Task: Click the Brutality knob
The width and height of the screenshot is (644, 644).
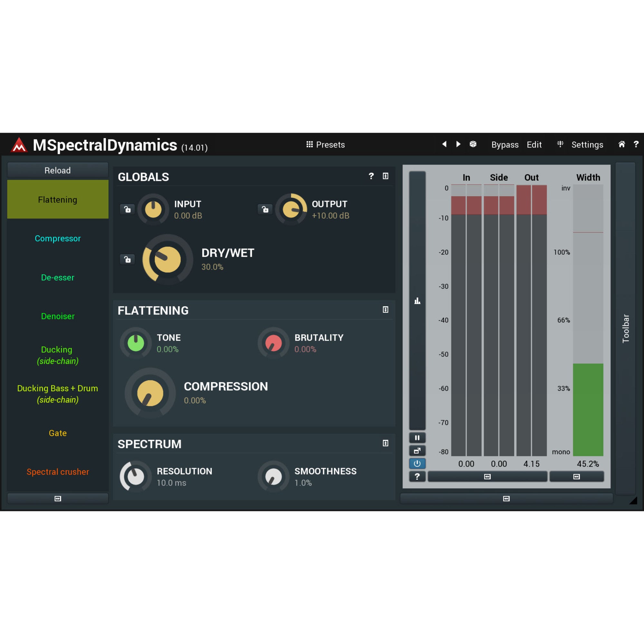Action: tap(273, 343)
